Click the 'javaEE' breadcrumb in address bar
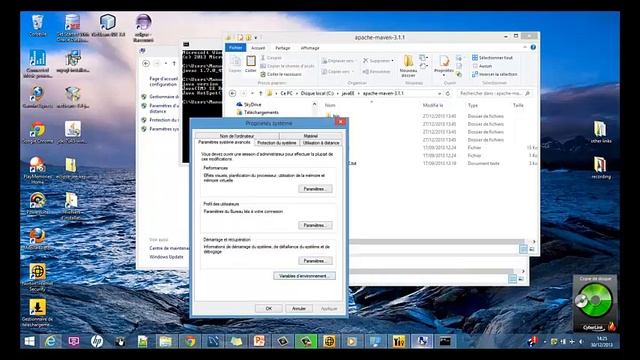 pyautogui.click(x=348, y=93)
